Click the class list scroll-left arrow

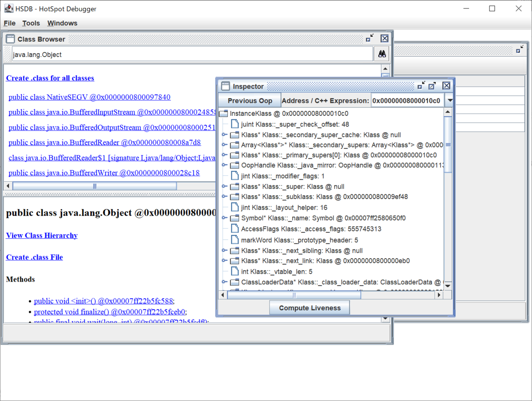[8, 186]
